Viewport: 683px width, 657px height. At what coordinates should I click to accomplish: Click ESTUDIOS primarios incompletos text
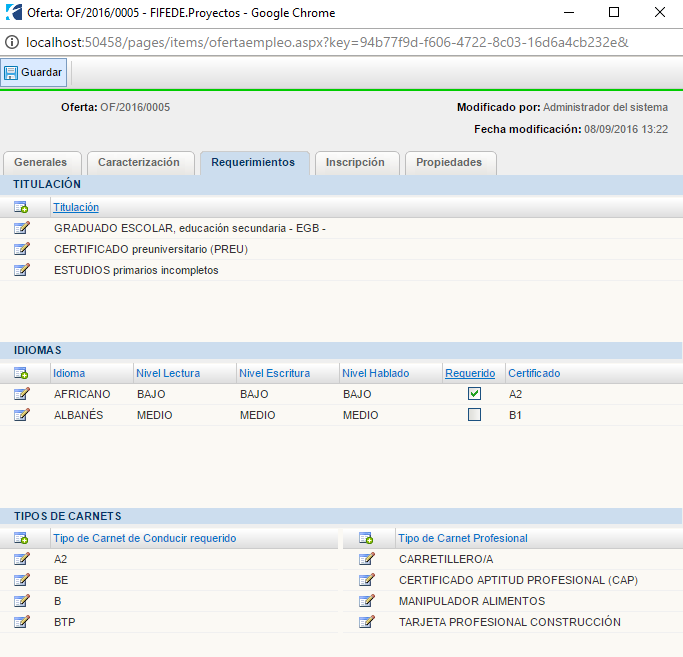(136, 270)
